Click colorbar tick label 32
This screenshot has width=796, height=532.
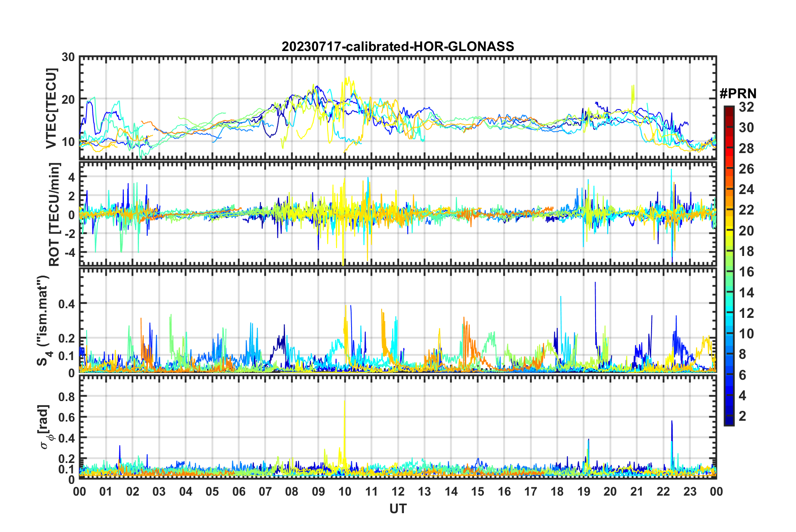tap(746, 107)
